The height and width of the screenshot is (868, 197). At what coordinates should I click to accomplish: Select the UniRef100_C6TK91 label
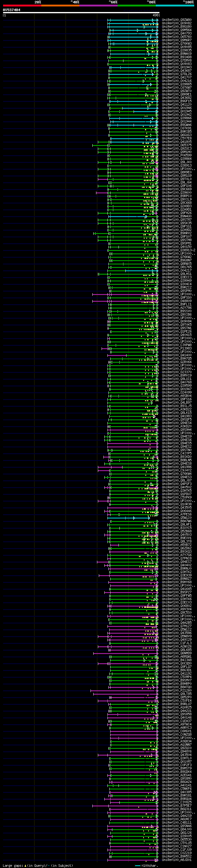[176, 128]
